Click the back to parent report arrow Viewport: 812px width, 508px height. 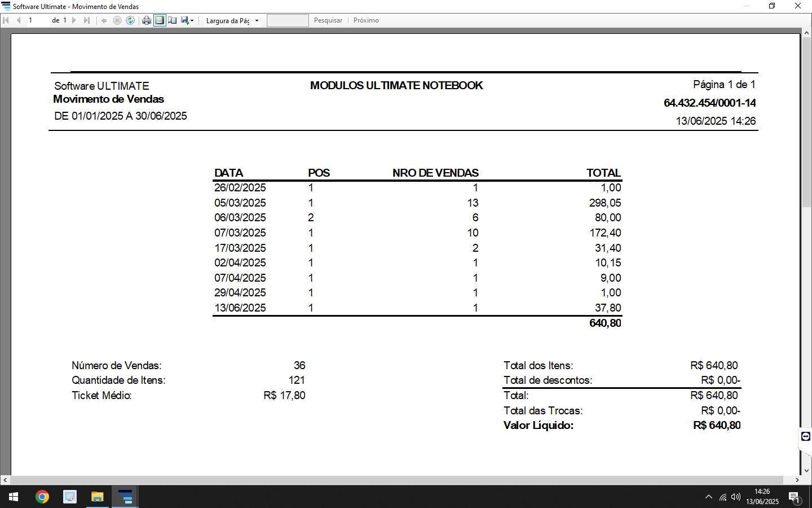(x=104, y=20)
